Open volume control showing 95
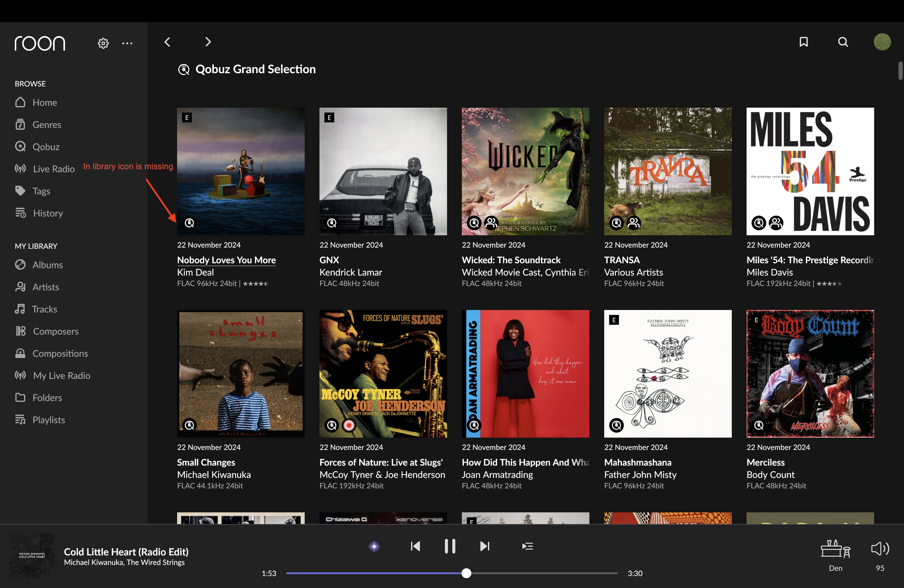 pos(880,556)
